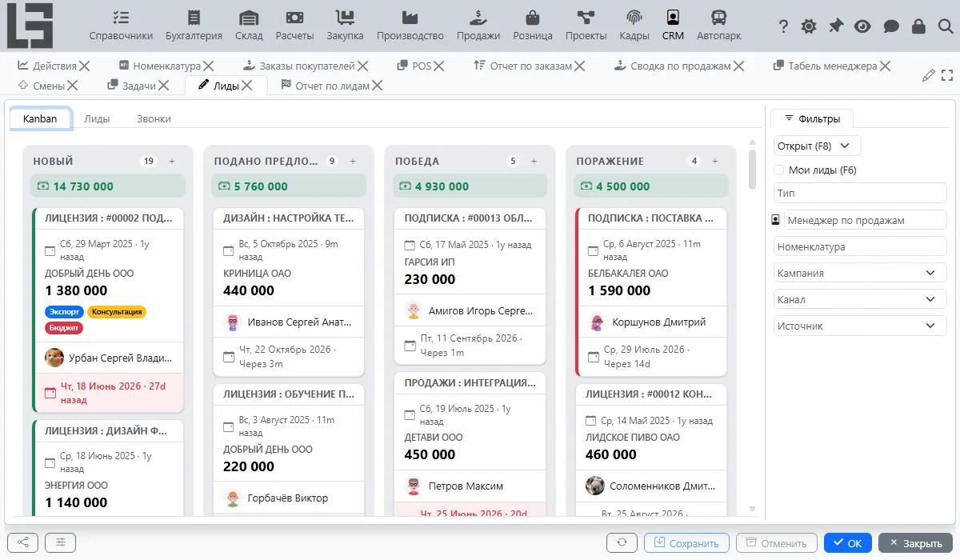Open the Закупка module
This screenshot has width=960, height=560.
[345, 26]
